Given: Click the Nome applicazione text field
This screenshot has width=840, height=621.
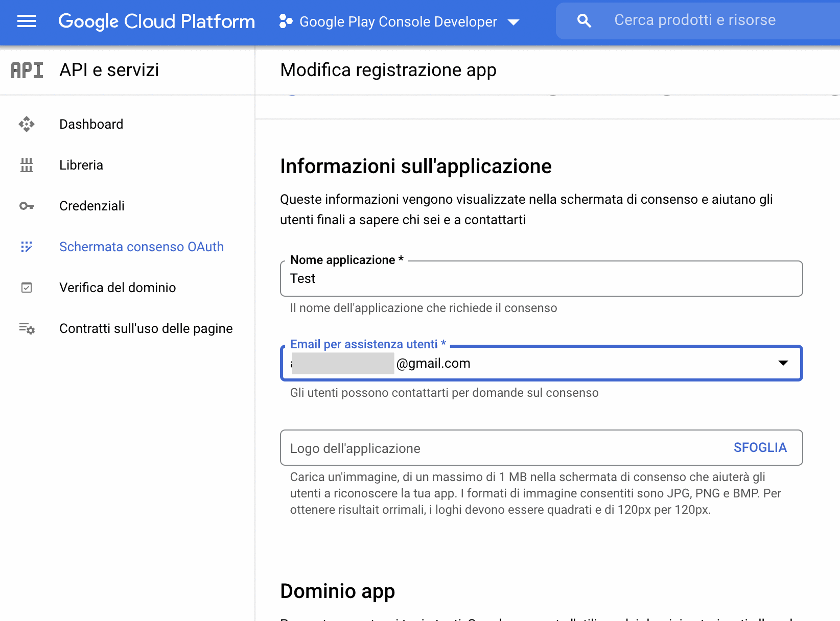Looking at the screenshot, I should pyautogui.click(x=542, y=279).
